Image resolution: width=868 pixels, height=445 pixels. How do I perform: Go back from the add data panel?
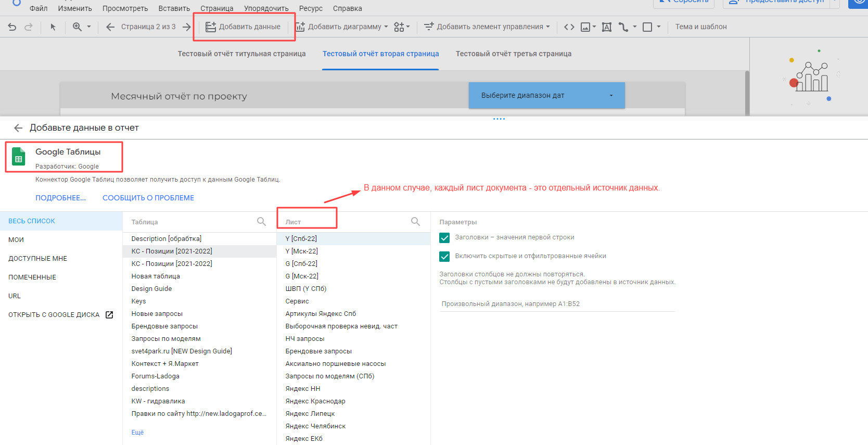click(18, 128)
